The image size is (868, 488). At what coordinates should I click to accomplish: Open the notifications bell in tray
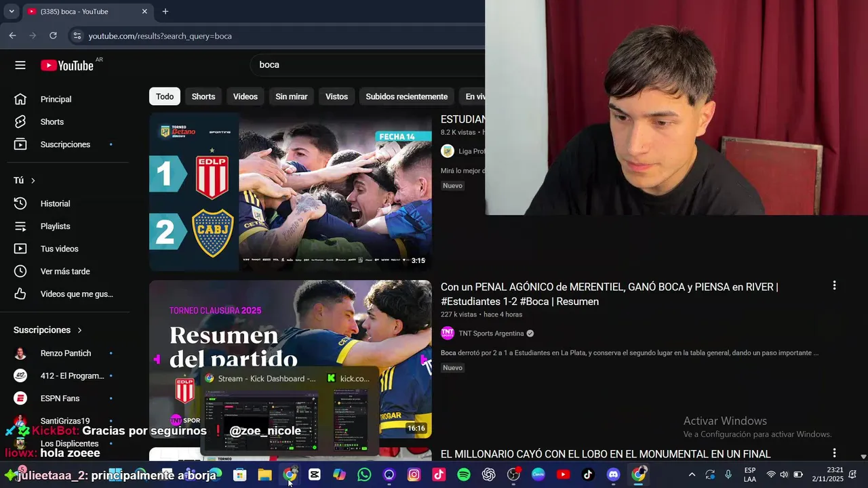tap(852, 475)
